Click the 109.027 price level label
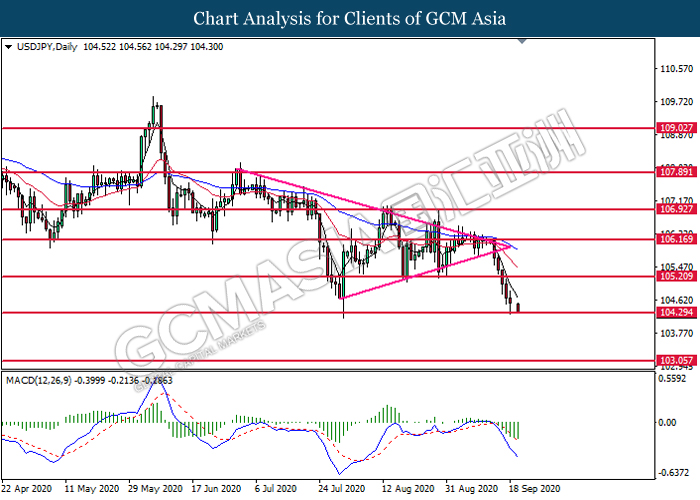 point(676,128)
